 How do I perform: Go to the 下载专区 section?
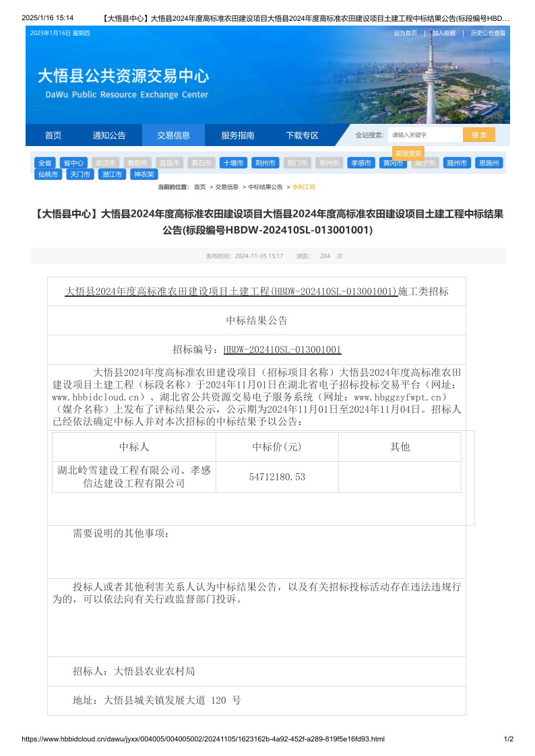pos(302,135)
